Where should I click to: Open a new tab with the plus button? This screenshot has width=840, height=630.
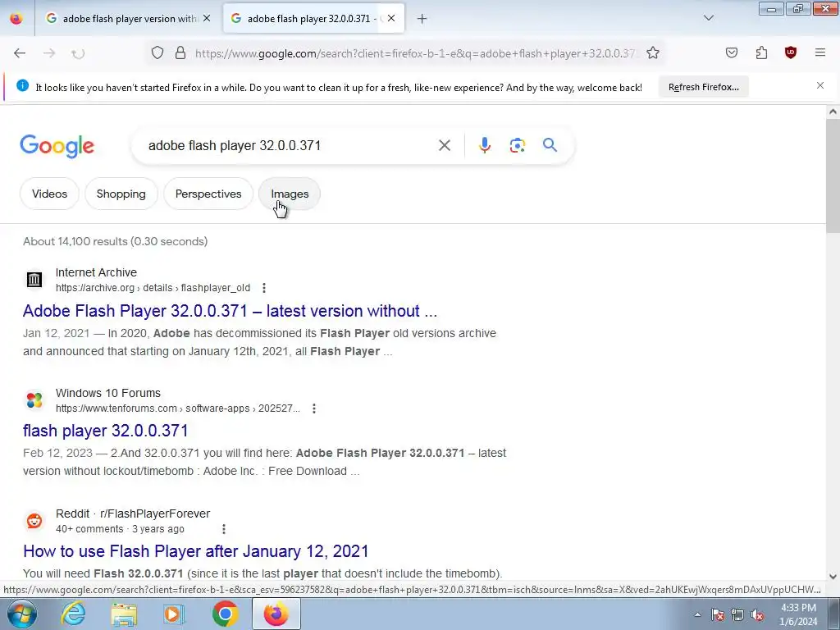coord(422,19)
